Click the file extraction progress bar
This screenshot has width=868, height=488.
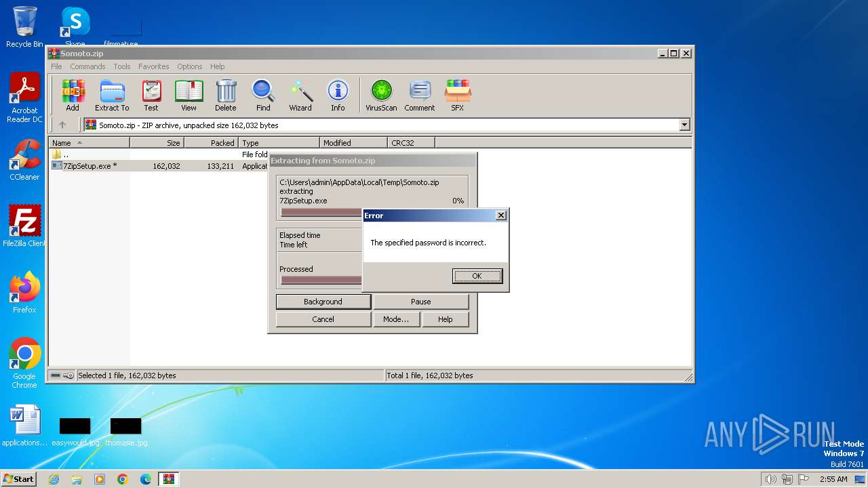click(x=321, y=212)
